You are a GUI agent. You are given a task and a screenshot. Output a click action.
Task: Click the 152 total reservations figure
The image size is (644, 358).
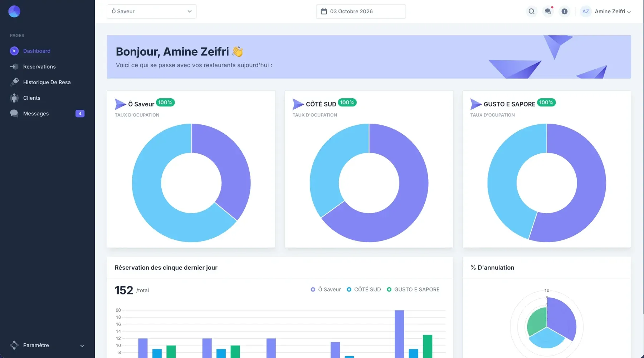click(x=124, y=290)
